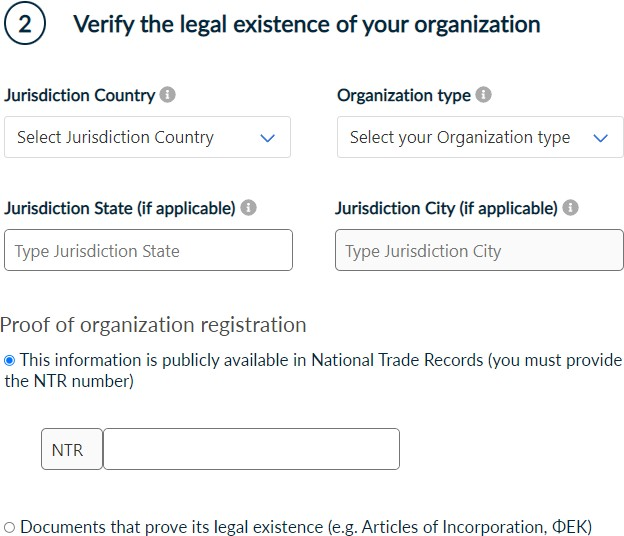This screenshot has height=536, width=624.
Task: Click the Type Jurisdiction City field
Action: pyautogui.click(x=479, y=250)
